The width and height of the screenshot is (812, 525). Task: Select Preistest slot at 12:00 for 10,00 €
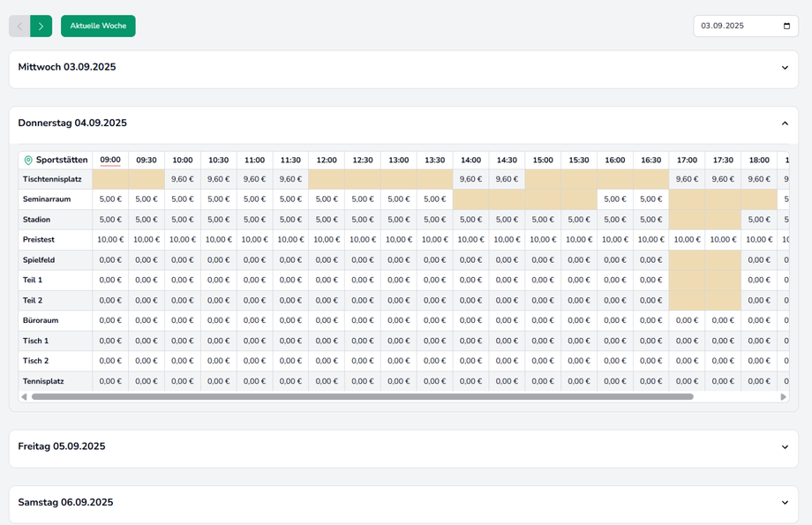point(327,239)
